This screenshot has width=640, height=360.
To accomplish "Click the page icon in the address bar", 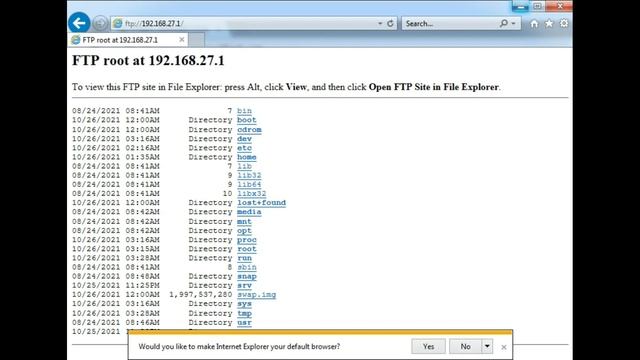I will tap(118, 23).
